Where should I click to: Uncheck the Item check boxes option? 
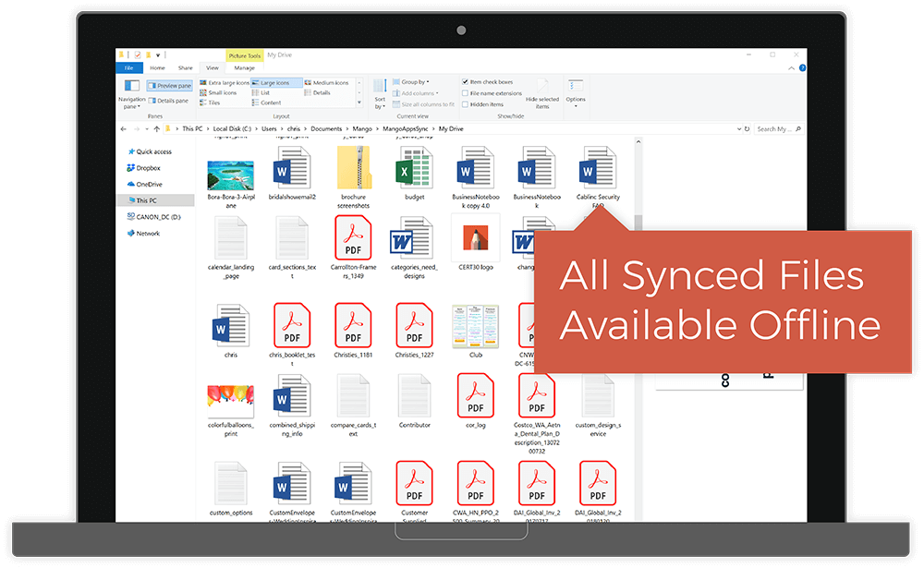coord(466,82)
